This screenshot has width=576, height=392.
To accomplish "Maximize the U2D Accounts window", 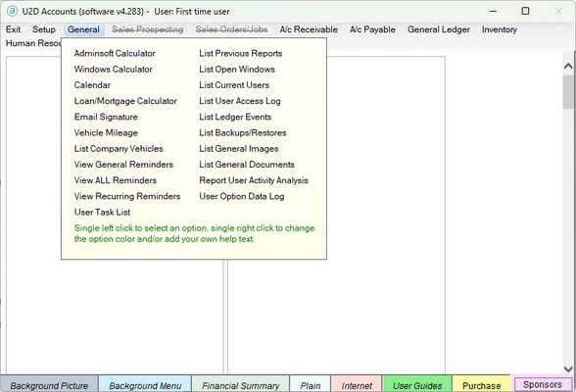I will 525,11.
